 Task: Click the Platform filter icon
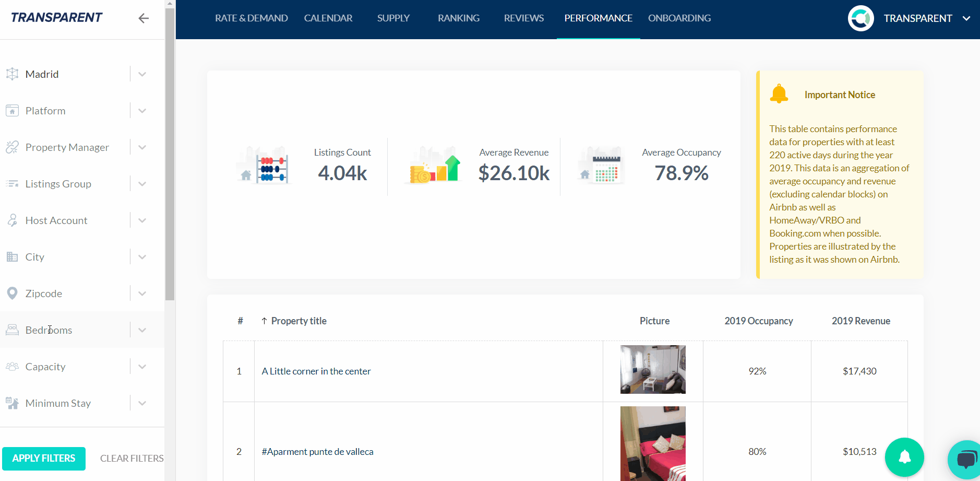(12, 111)
